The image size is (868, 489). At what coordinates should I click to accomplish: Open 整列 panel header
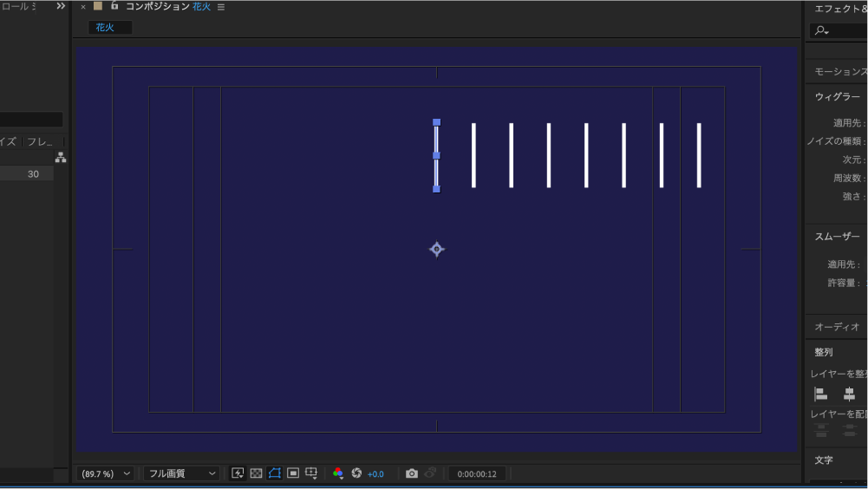click(x=824, y=352)
